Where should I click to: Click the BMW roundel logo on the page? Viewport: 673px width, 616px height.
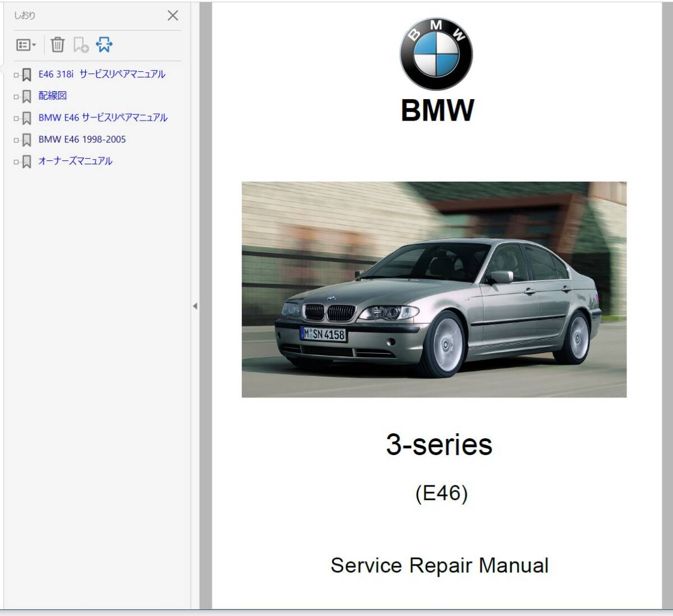436,54
